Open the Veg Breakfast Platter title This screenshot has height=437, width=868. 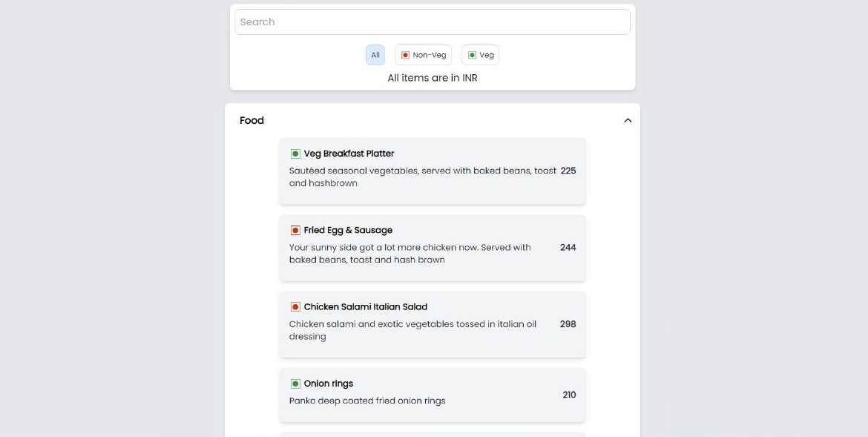pyautogui.click(x=349, y=154)
